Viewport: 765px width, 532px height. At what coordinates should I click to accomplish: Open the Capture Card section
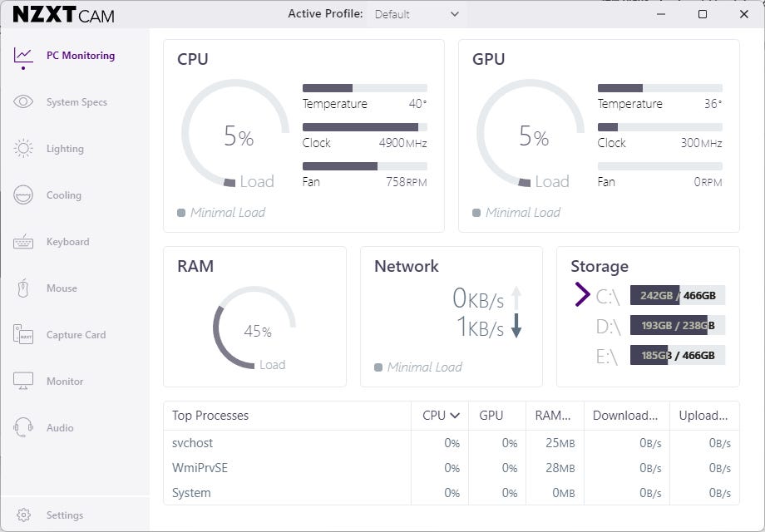click(76, 335)
